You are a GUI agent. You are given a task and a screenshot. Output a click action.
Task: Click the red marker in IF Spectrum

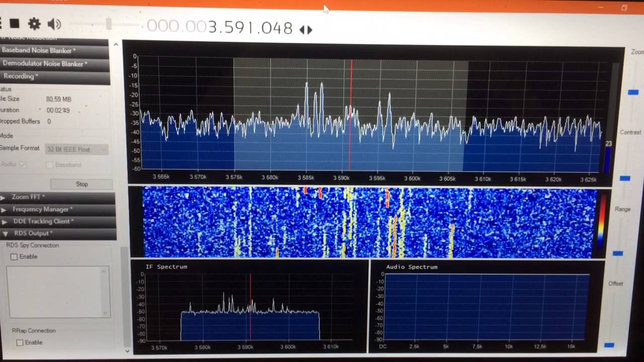(250, 307)
